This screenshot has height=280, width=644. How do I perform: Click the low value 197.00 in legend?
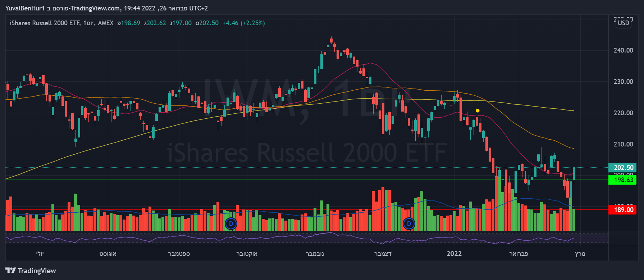pos(182,23)
